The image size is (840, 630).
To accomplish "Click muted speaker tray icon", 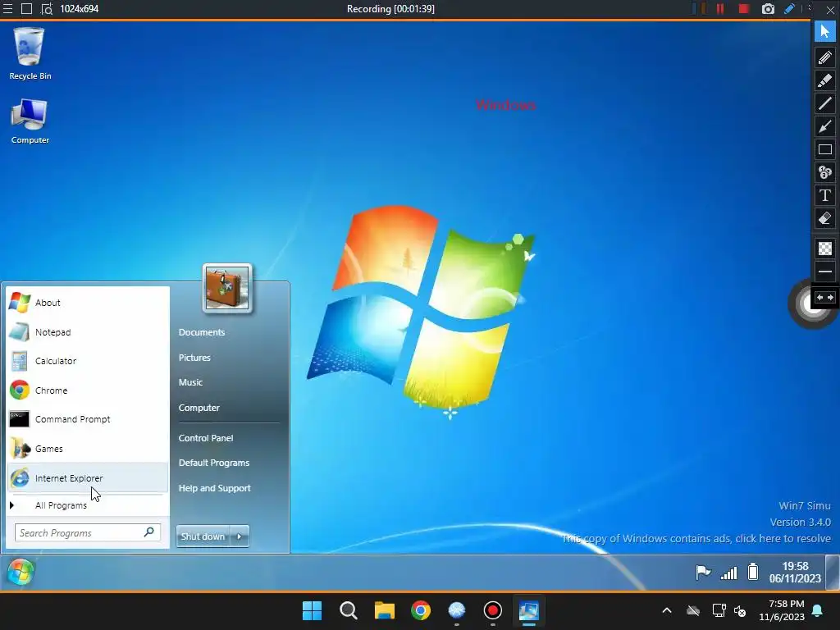I will (741, 610).
